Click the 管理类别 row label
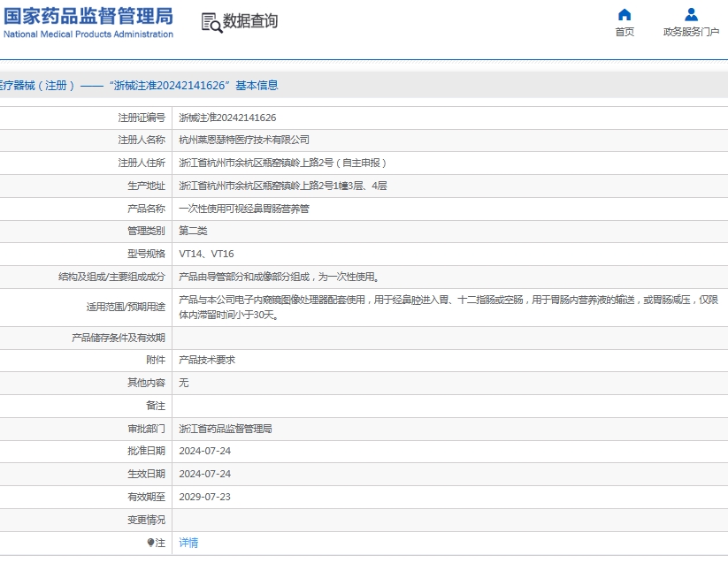 pos(146,231)
